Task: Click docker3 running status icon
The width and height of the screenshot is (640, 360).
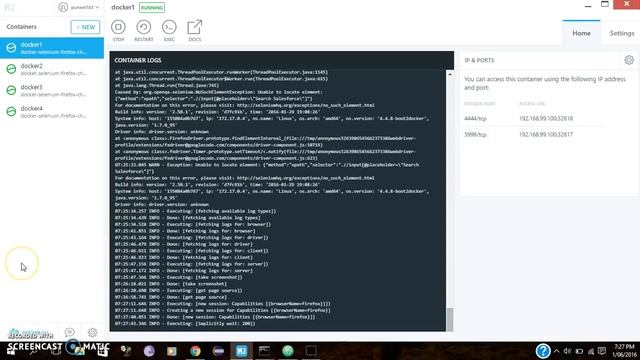Action: pyautogui.click(x=11, y=90)
